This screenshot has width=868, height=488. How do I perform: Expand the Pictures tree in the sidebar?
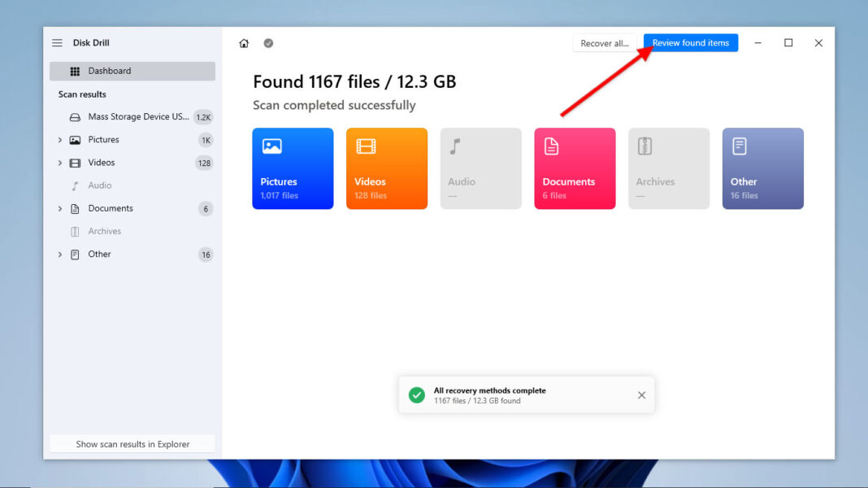(59, 139)
